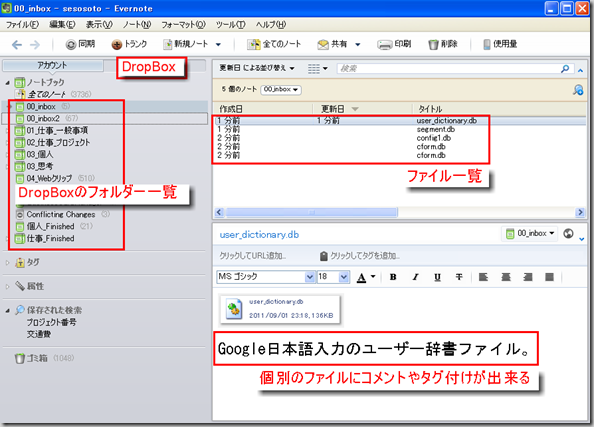The width and height of the screenshot is (594, 427).
Task: Open the 更新日による並び替え sort dropdown
Action: point(257,68)
